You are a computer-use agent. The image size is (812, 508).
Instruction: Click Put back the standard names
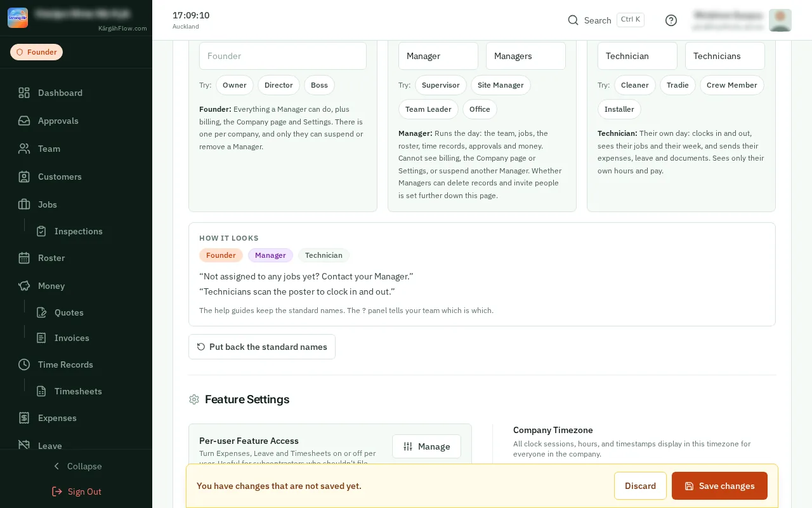262,347
